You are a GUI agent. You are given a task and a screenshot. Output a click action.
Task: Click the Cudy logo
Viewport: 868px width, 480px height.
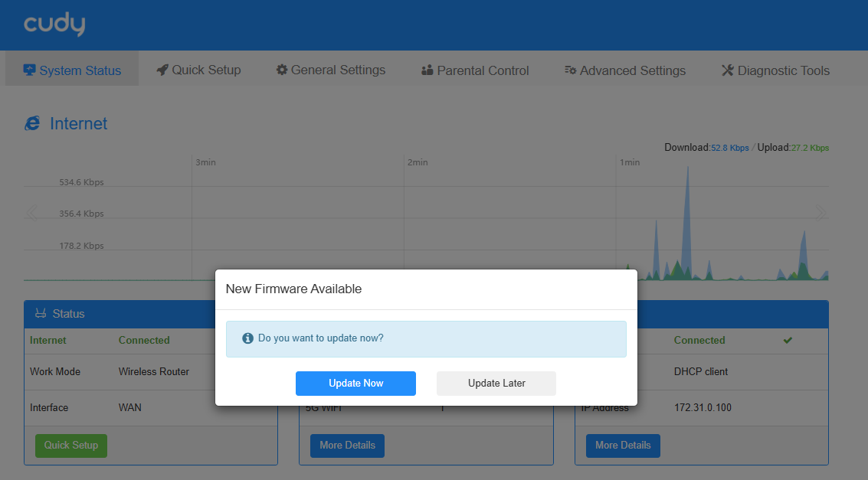(54, 24)
